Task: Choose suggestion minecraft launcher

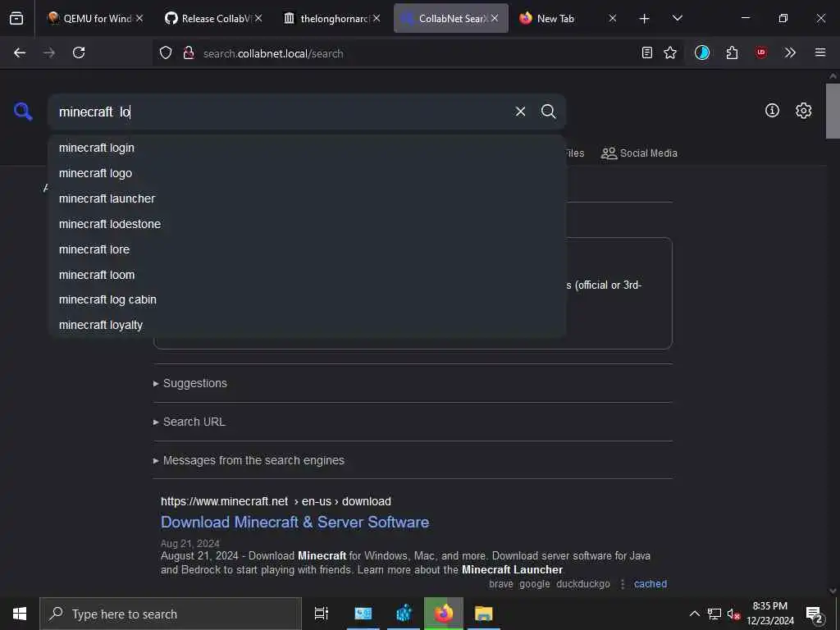Action: click(x=307, y=199)
